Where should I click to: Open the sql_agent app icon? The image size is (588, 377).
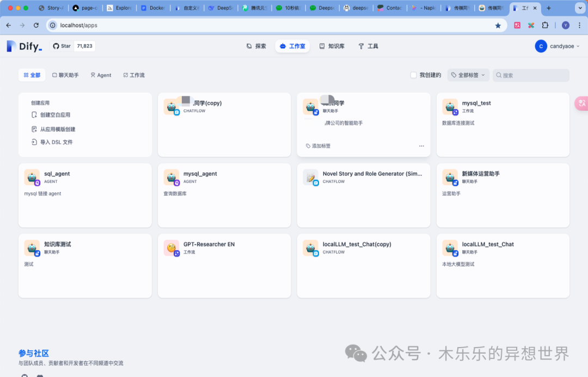32,177
